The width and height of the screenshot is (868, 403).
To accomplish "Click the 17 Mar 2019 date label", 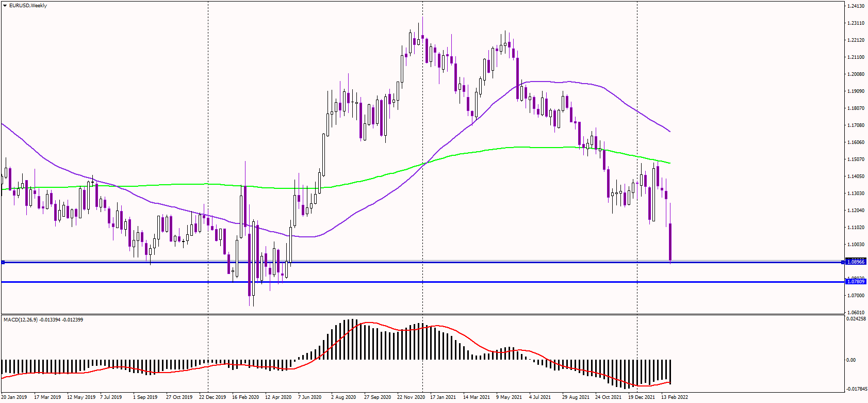I will click(x=47, y=397).
